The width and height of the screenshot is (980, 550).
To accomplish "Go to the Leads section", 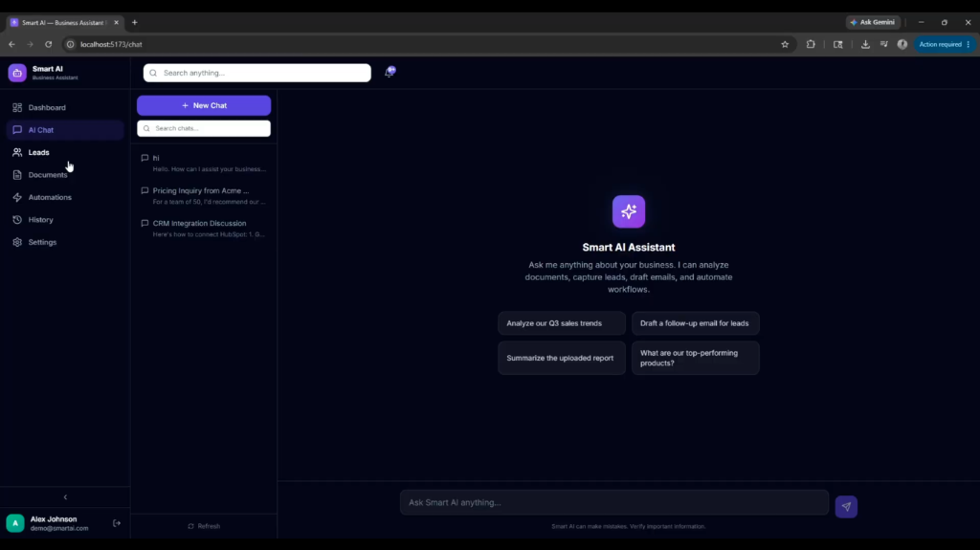I will point(65,152).
